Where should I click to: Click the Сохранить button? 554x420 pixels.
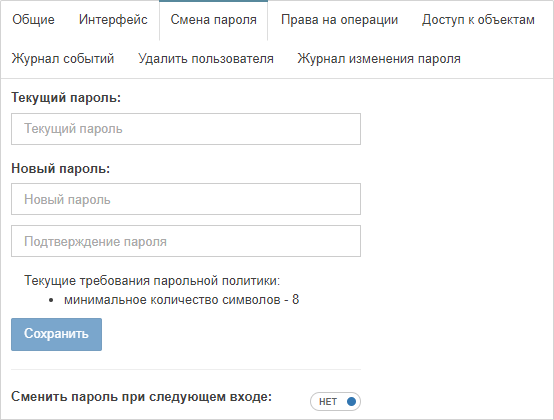tap(57, 334)
